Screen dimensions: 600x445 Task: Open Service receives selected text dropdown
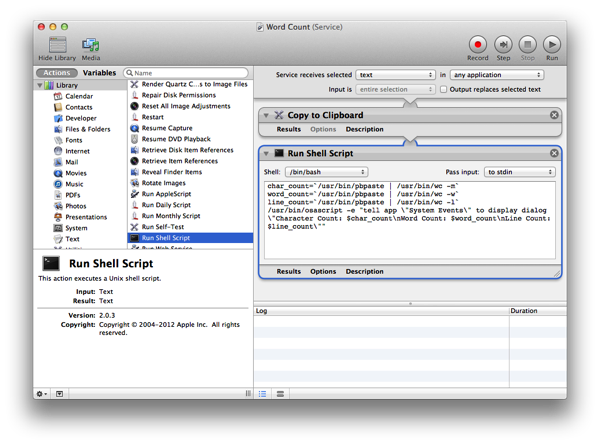click(x=396, y=75)
